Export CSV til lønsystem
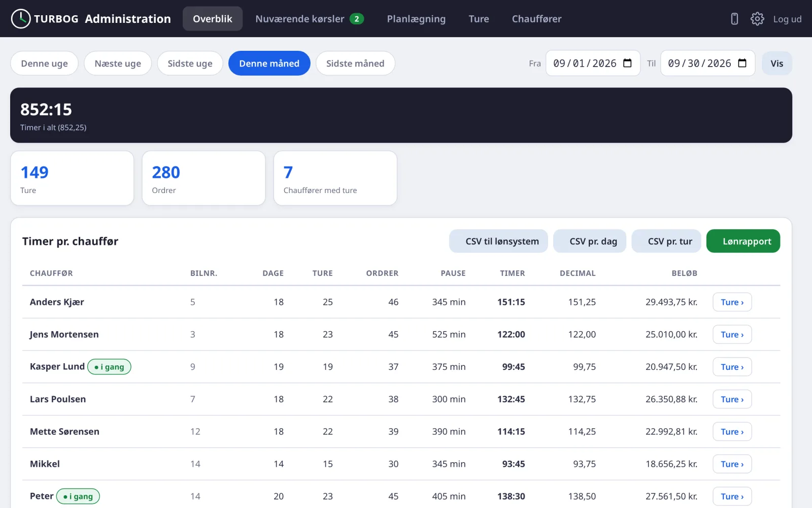 498,241
